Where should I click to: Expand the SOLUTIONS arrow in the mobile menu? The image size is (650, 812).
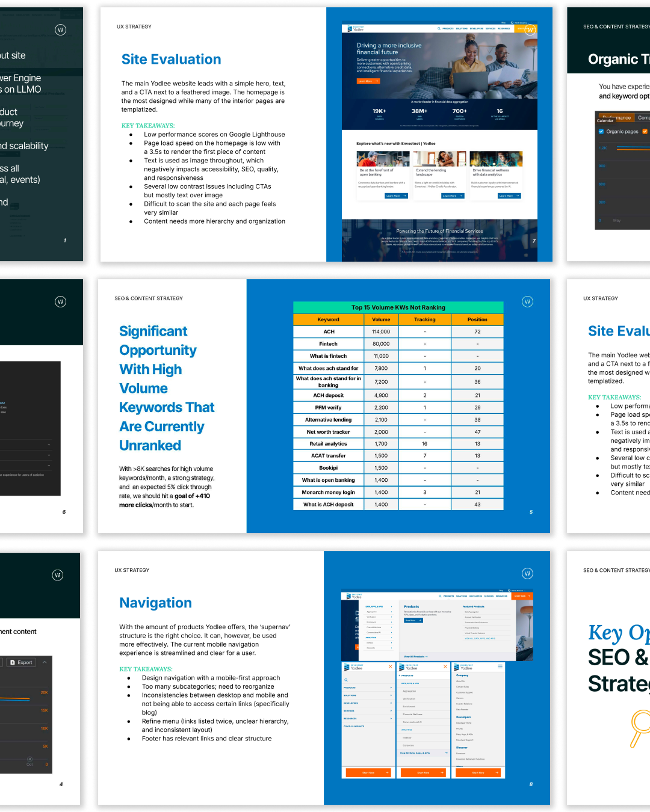pos(391,695)
